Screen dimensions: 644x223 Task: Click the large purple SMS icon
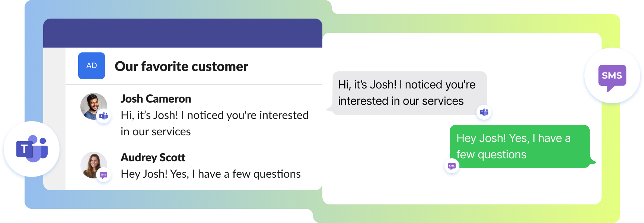coord(612,77)
